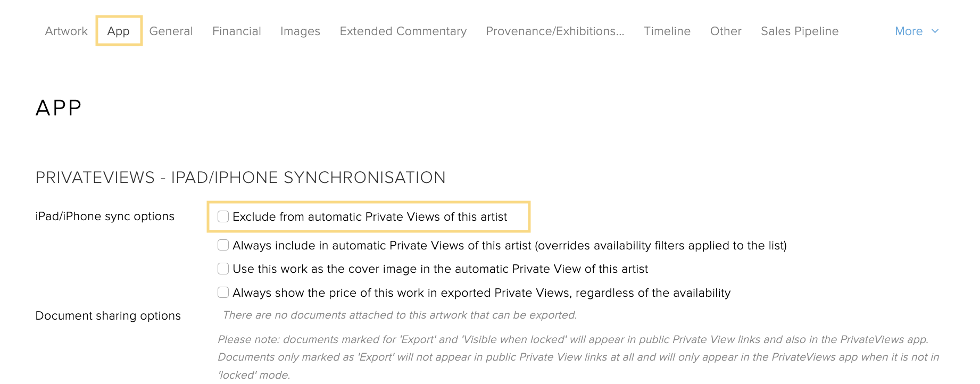The width and height of the screenshot is (980, 384).
Task: Click the PrivateViews iPad/iPhone Synchronisation heading
Action: tap(240, 178)
